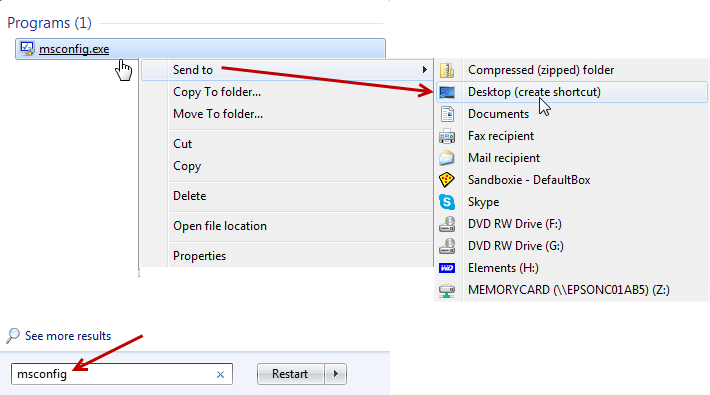The width and height of the screenshot is (710, 395).
Task: Click the msconfig.exe program icon
Action: (27, 48)
